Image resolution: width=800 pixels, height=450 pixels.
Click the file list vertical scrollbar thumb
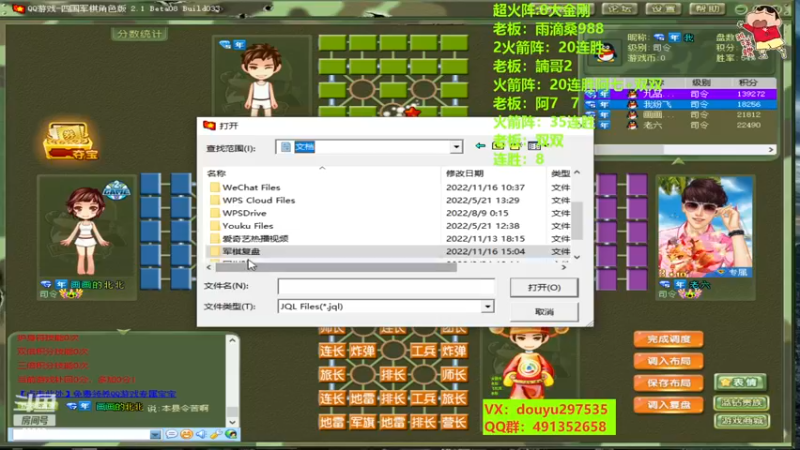pyautogui.click(x=577, y=220)
